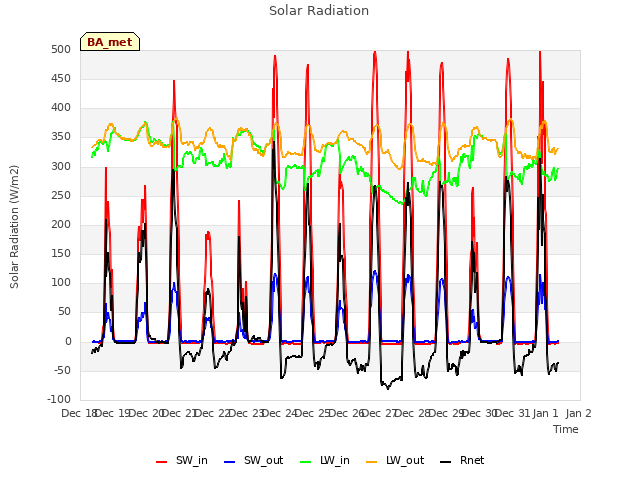Image resolution: width=640 pixels, height=480 pixels.
Task: Click the Dec 31 x-axis tick label
Action: (513, 413)
